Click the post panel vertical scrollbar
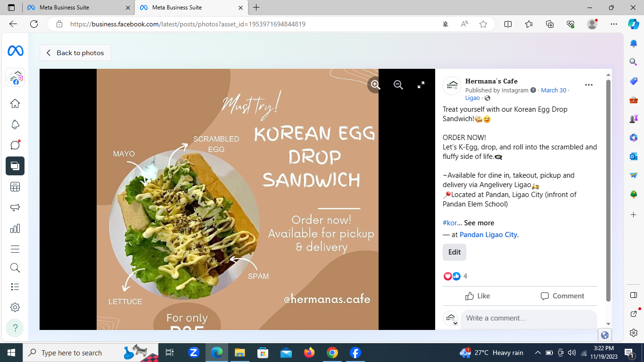The image size is (644, 362). click(608, 190)
